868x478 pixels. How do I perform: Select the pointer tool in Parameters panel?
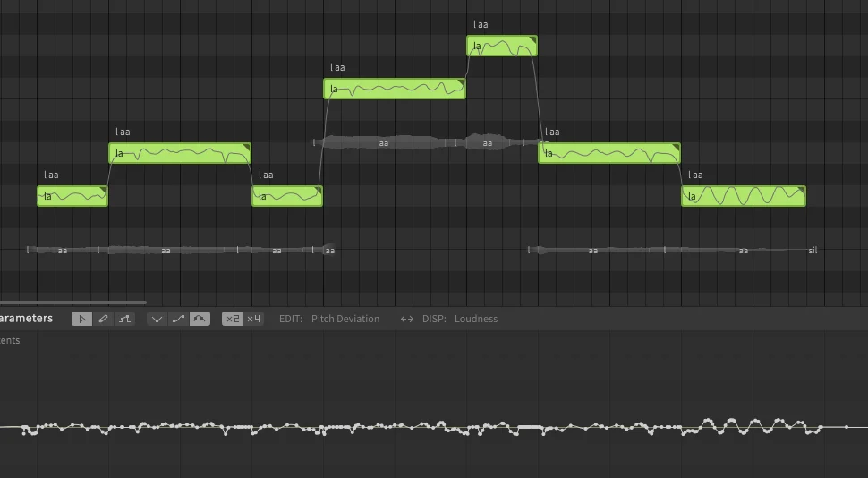pyautogui.click(x=82, y=319)
